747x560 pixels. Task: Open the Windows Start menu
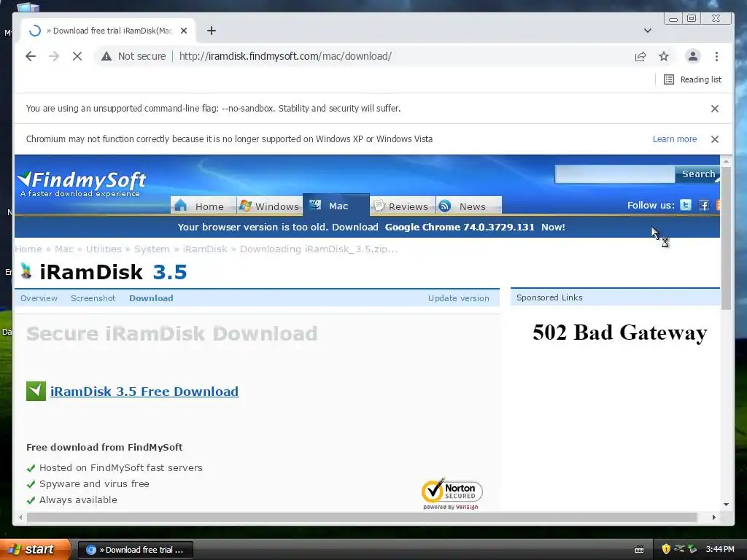[x=35, y=549]
